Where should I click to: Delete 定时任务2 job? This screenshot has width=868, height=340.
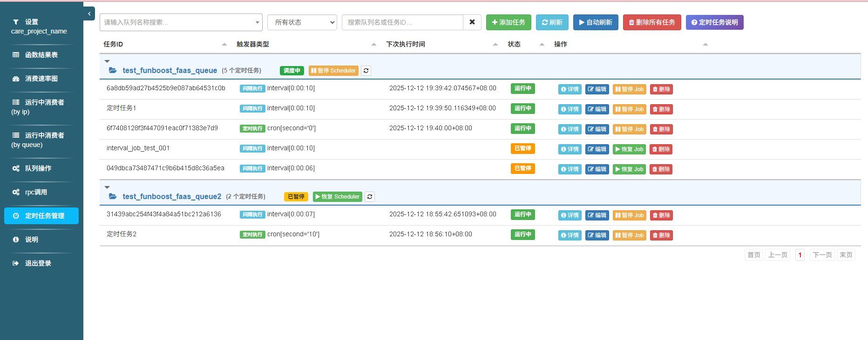coord(661,235)
